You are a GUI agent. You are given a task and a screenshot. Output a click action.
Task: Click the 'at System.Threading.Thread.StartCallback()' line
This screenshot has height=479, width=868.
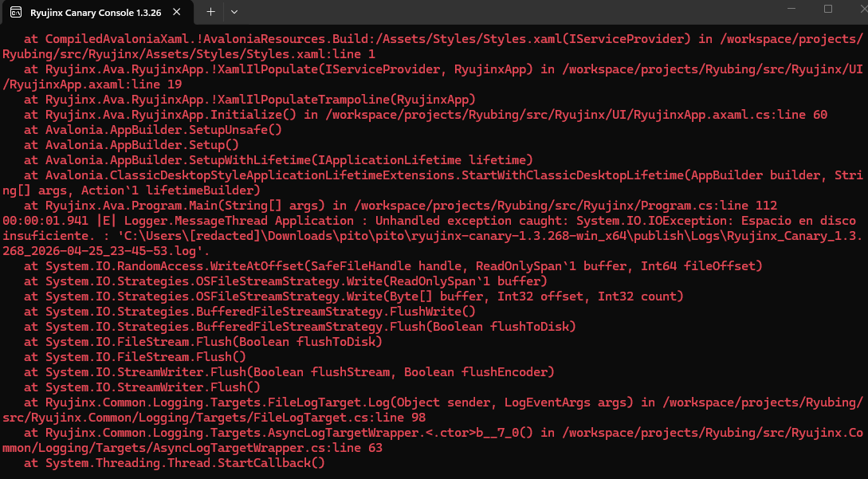175,462
